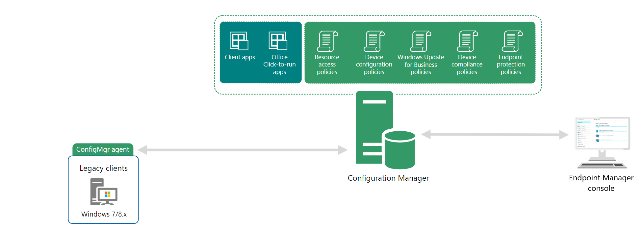Select the ConfigMgr agent label tab
Image resolution: width=644 pixels, height=233 pixels.
coord(103,149)
